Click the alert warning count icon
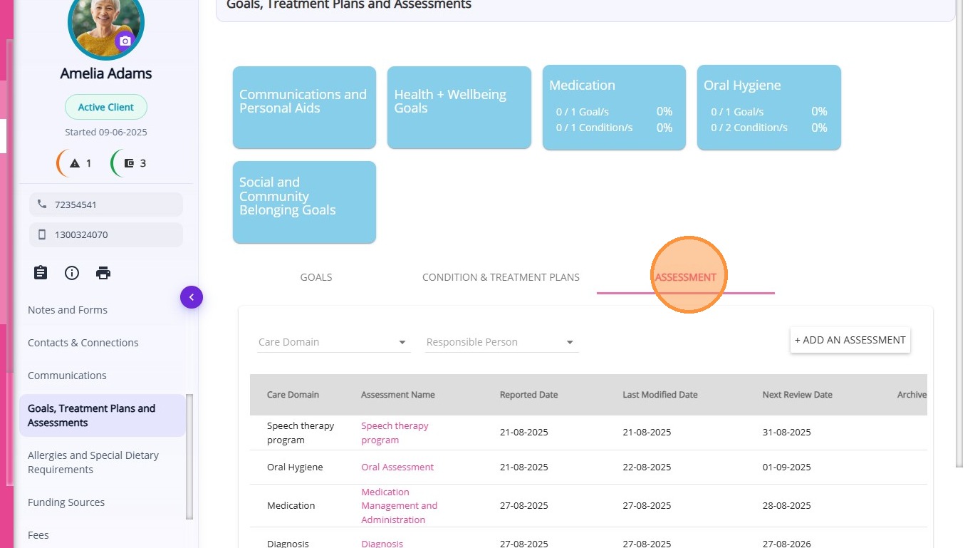Screen dimensions: 980x548 tap(75, 163)
